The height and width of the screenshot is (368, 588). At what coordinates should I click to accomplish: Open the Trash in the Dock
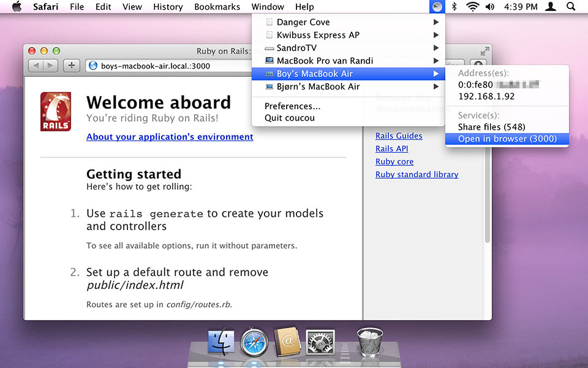370,342
